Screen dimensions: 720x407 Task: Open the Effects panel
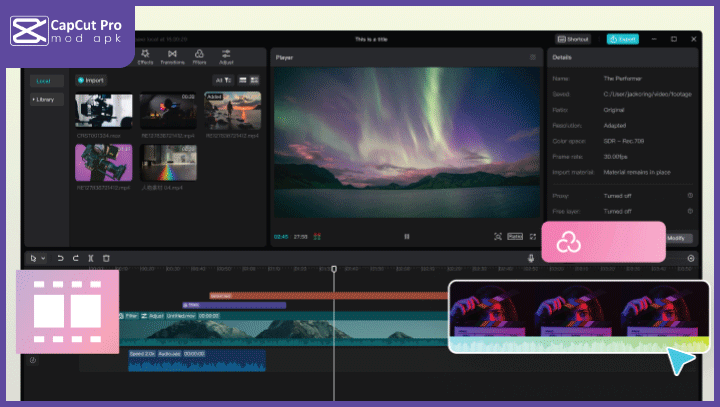point(146,57)
